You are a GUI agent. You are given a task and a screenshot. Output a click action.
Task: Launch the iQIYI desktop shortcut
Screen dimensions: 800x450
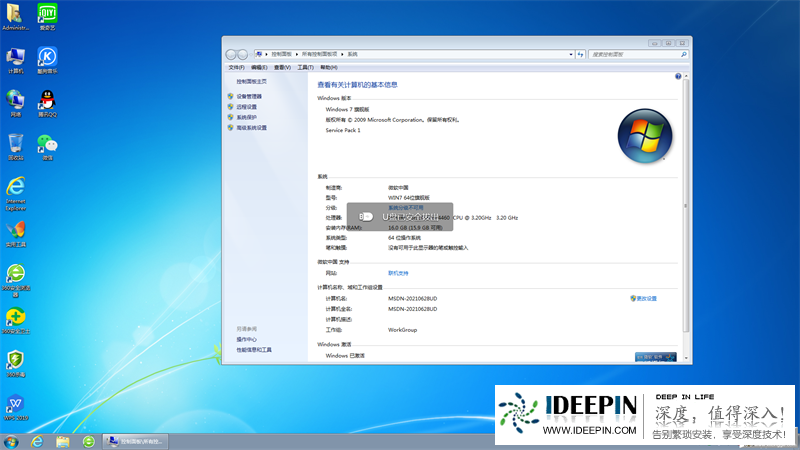pos(47,17)
